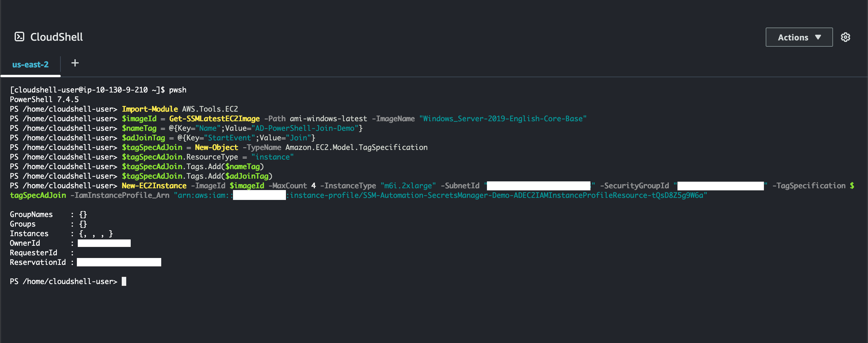
Task: Click the Windows_Server-2019-English-Core-Base image name string
Action: click(502, 119)
